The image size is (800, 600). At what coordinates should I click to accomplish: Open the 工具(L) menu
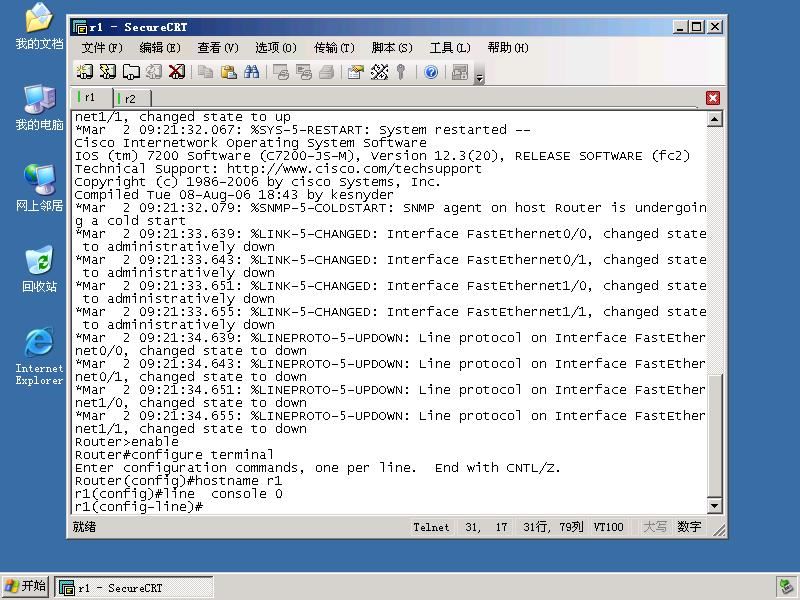coord(450,48)
